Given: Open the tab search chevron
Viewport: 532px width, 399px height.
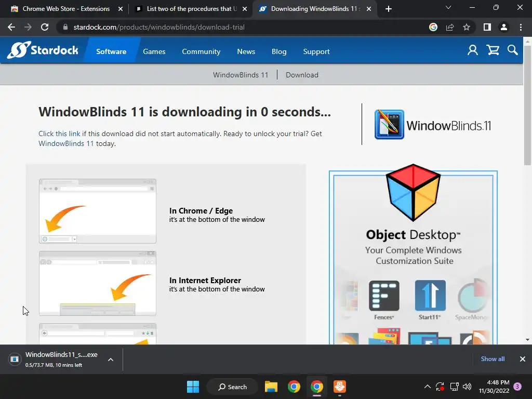Looking at the screenshot, I should coord(448,7).
